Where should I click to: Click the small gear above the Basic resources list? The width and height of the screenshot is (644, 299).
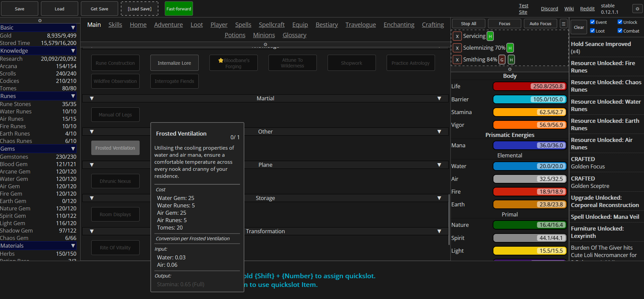40,20
